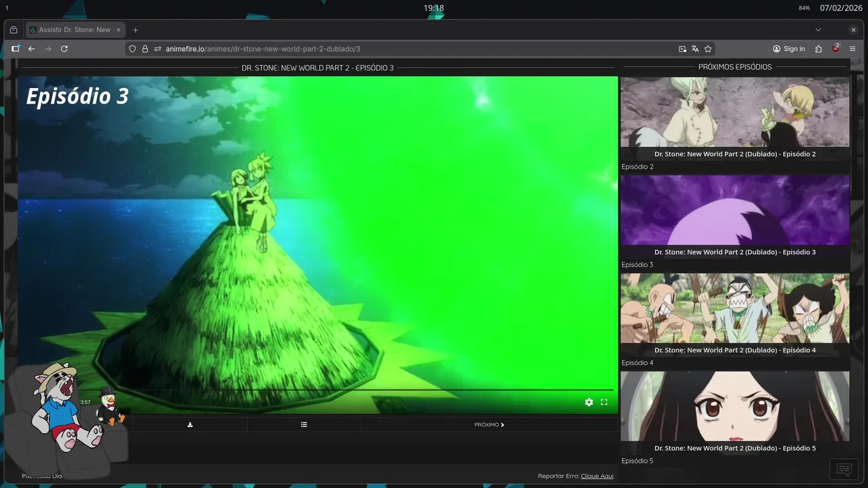This screenshot has height=488, width=868.
Task: Select 'Dr. Stone: New World Part 2 (Dublado) - Episódio 3' title
Action: [735, 252]
